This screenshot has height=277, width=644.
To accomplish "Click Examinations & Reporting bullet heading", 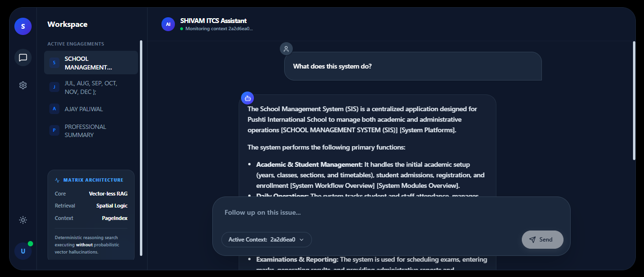I will [298, 259].
